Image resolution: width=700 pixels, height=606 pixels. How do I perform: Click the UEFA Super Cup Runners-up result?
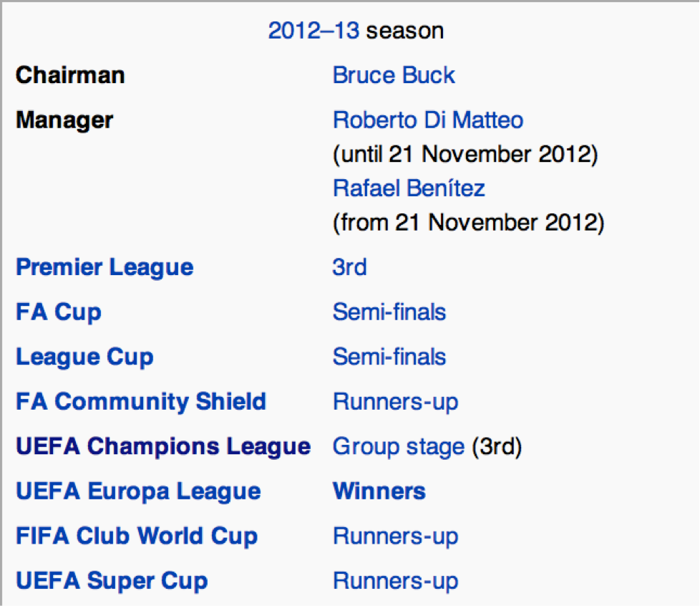coord(396,581)
